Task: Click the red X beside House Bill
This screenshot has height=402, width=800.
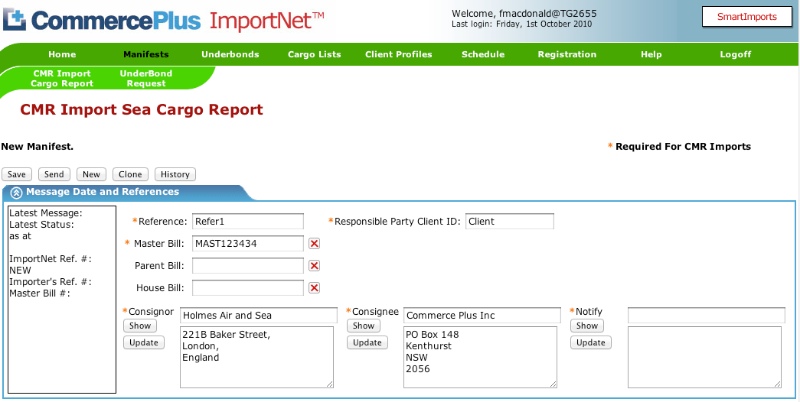Action: 314,288
